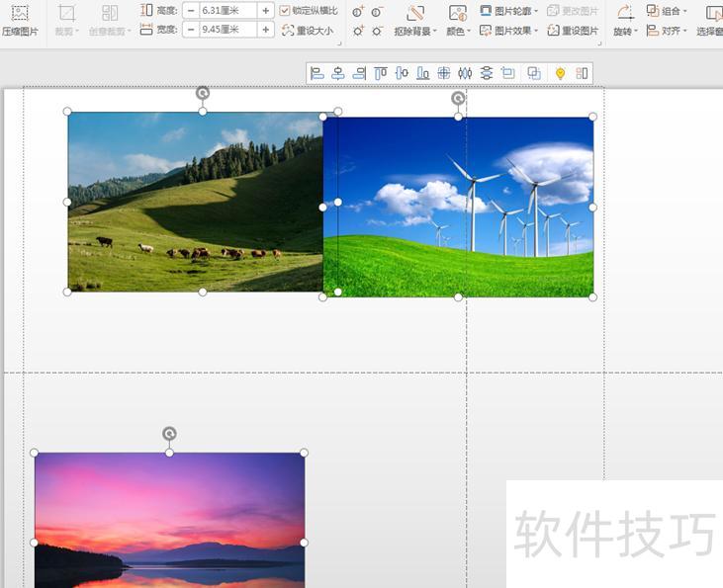
Task: Click the combine shapes icon in floating toolbar
Action: (534, 73)
